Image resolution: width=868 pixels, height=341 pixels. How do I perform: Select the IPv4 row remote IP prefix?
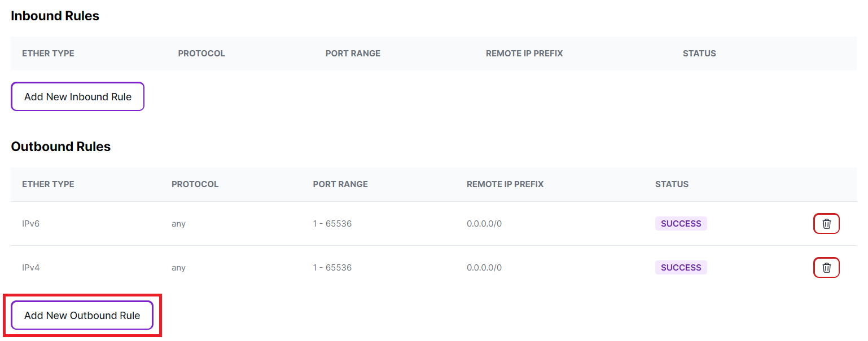(484, 268)
